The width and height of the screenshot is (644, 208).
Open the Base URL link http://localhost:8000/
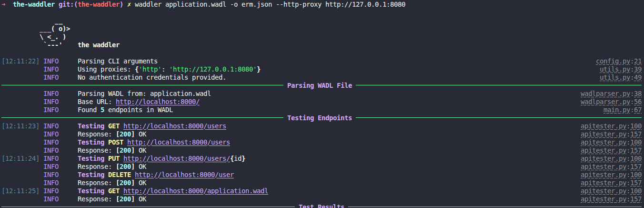(x=158, y=102)
